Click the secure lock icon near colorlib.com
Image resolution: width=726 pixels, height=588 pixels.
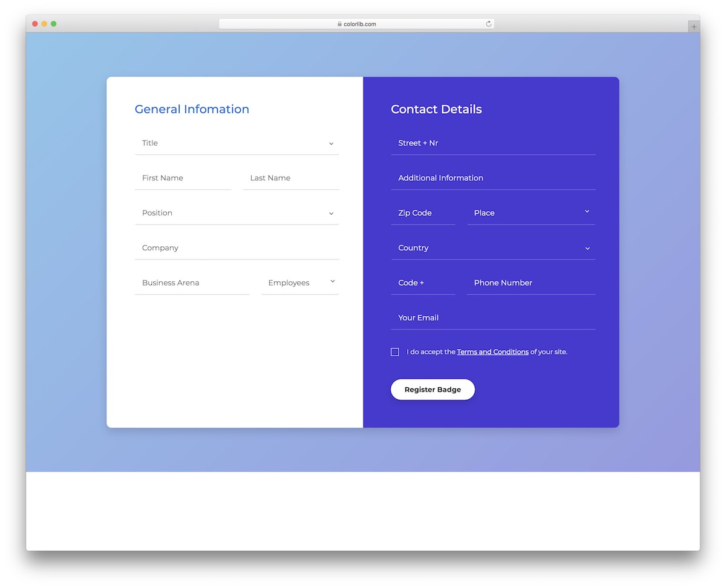point(339,24)
